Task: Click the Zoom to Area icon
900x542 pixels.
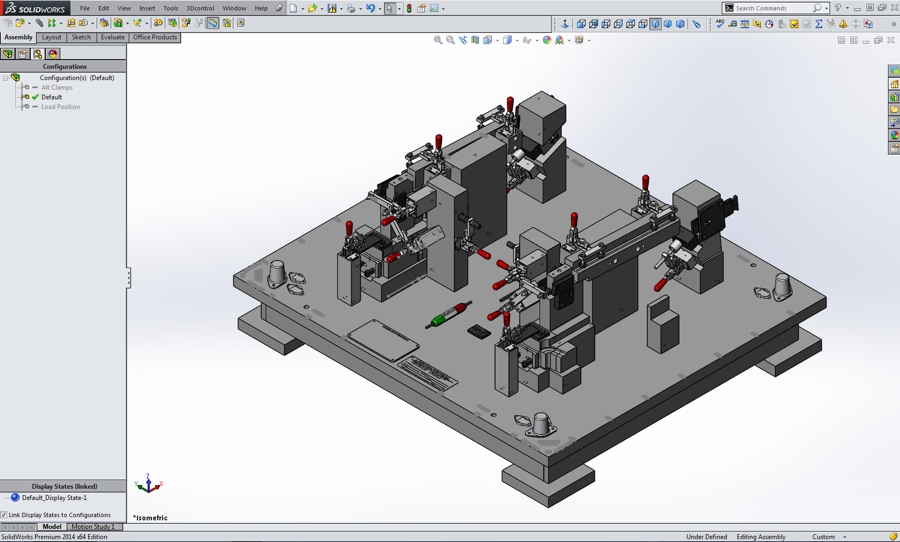Action: point(451,40)
